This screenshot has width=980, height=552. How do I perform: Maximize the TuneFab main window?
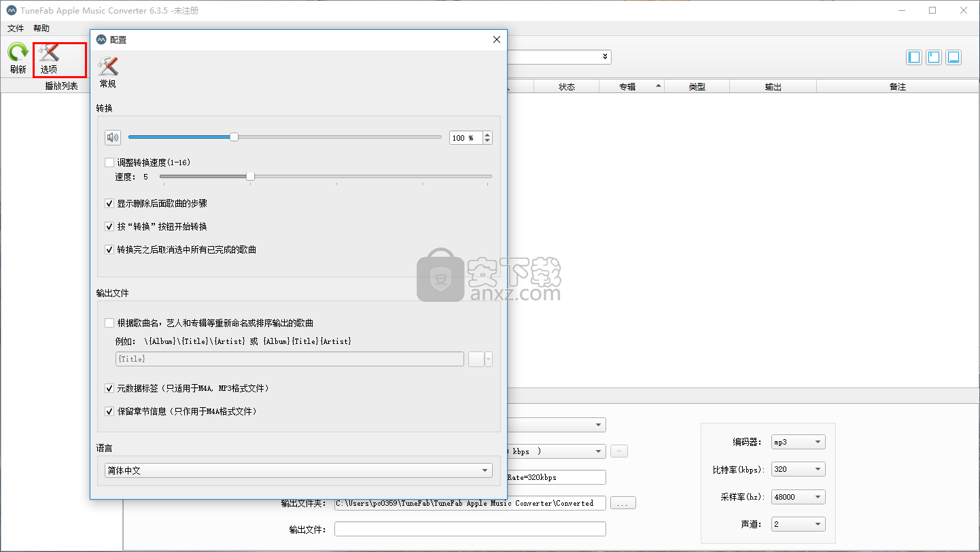[932, 10]
